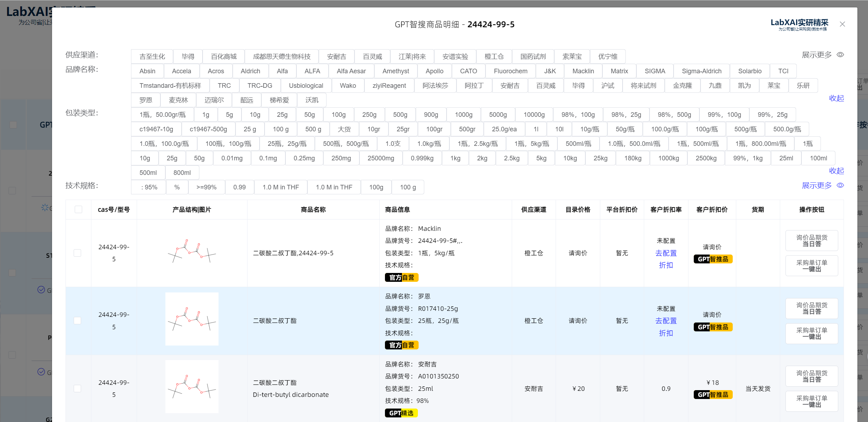Click the molecular structure thumbnail on the 罗恩 row
Viewport: 868px width, 422px height.
[192, 319]
